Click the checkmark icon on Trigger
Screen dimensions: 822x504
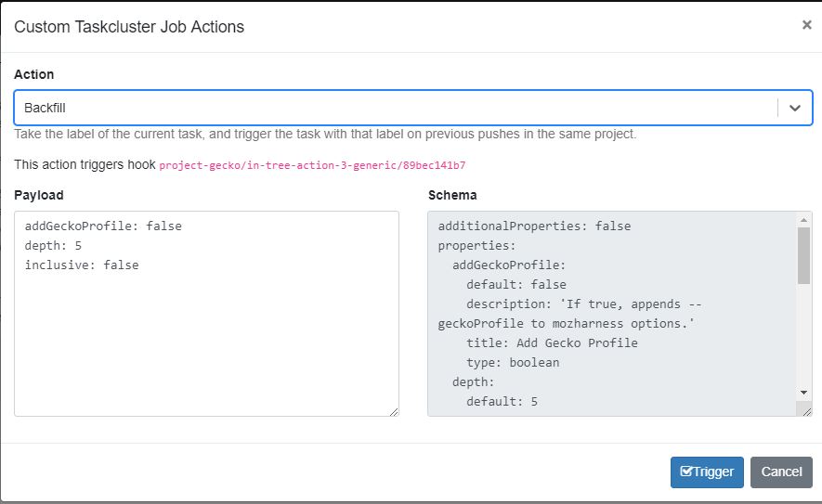(686, 471)
